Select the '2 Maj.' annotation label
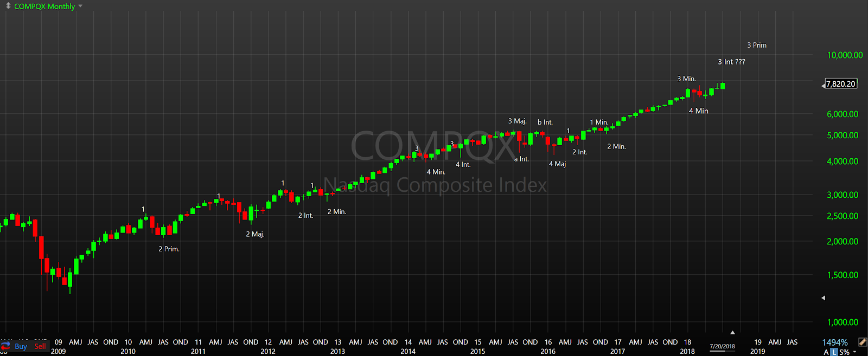Viewport: 868px width, 356px height. [x=255, y=234]
